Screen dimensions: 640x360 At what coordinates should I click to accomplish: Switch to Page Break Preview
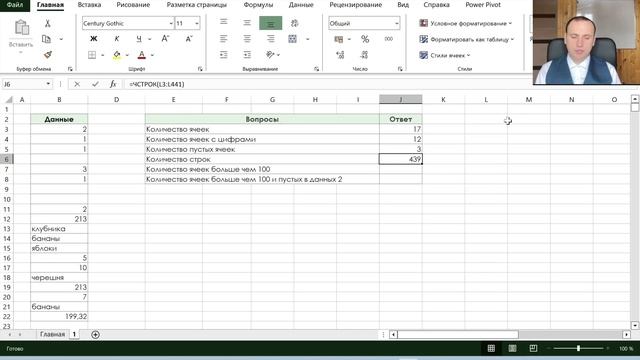pyautogui.click(x=533, y=348)
